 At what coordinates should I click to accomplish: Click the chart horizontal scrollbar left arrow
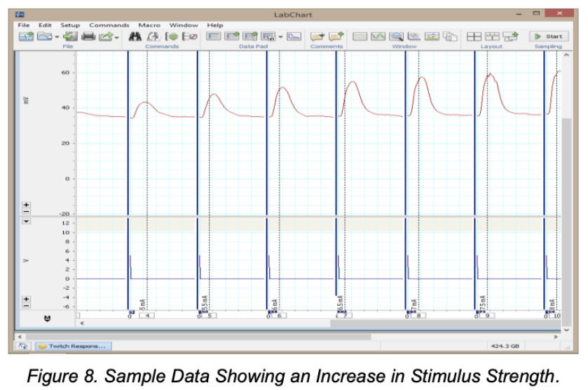point(82,323)
